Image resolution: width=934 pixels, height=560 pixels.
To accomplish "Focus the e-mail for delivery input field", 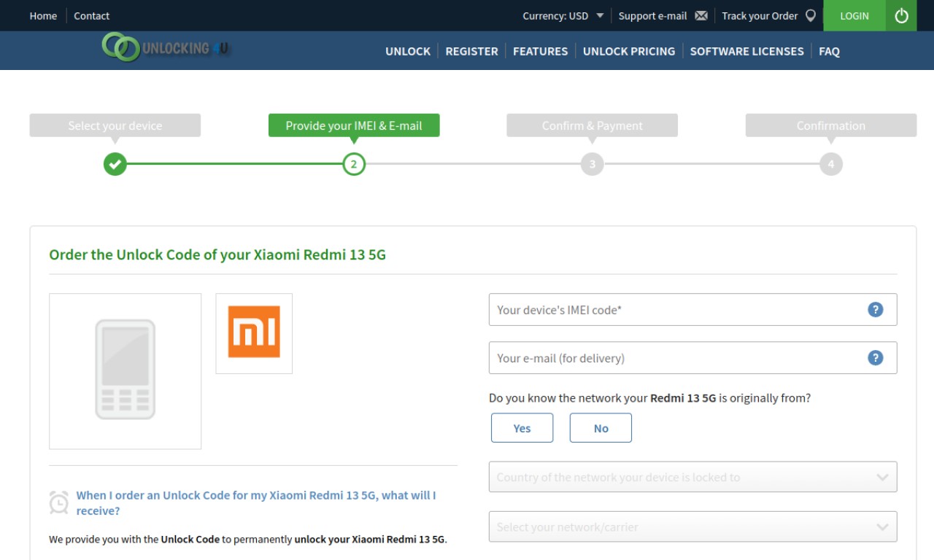I will click(693, 358).
